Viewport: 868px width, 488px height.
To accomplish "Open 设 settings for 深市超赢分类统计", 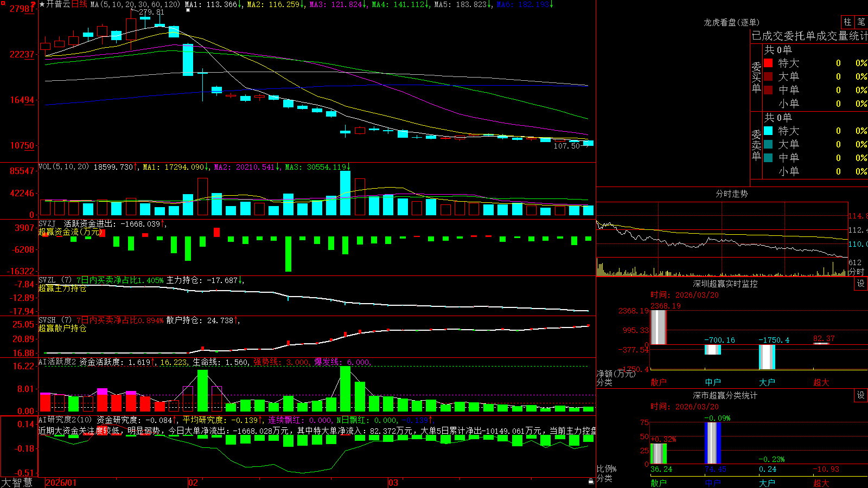I will pos(861,395).
